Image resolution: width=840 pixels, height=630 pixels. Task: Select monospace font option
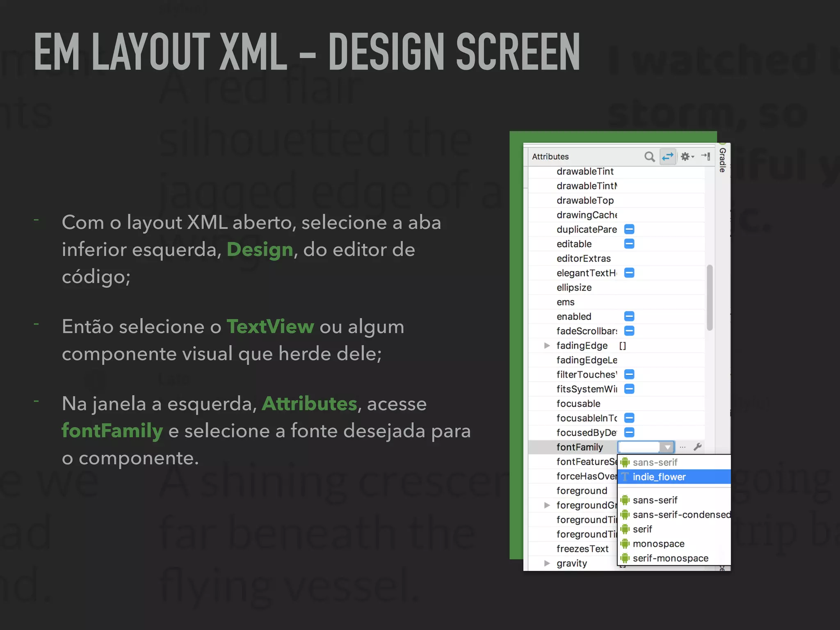pos(674,543)
